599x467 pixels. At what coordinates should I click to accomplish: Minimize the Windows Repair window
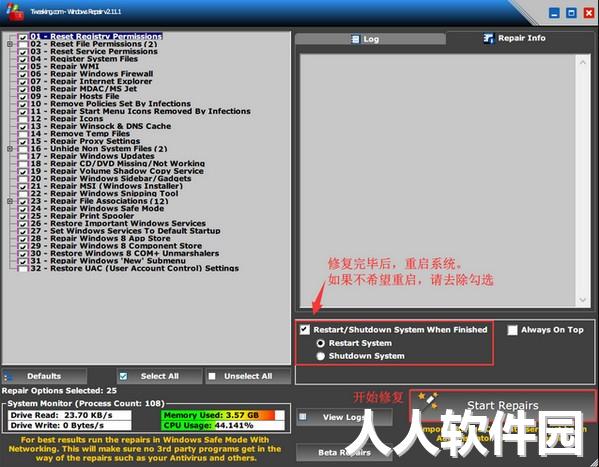(x=554, y=13)
